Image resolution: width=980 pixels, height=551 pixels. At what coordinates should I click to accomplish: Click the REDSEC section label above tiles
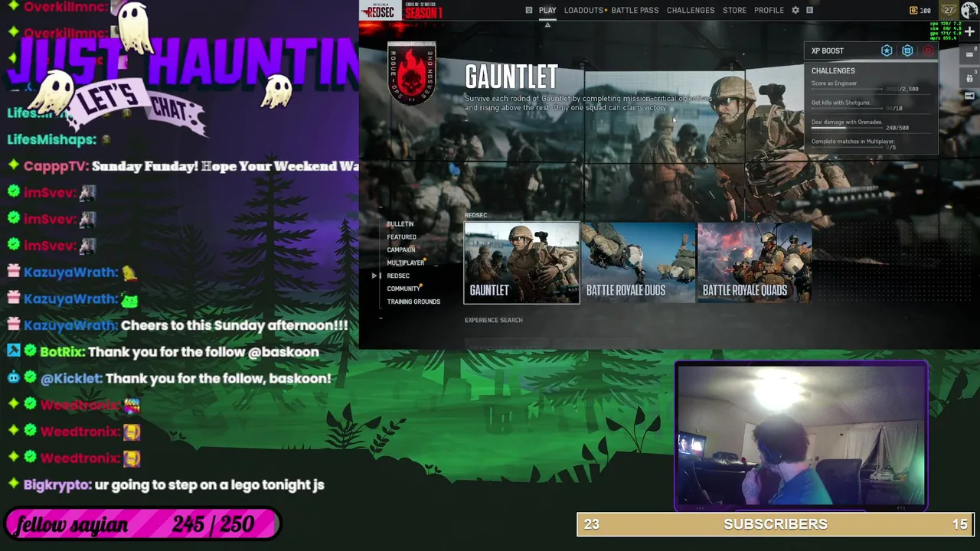[x=475, y=215]
